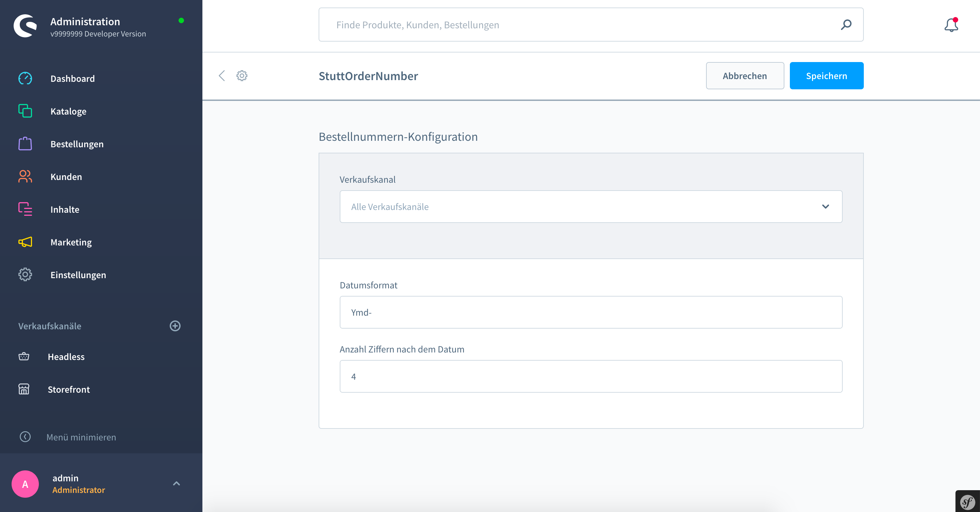Click the Kunden navigation icon
The width and height of the screenshot is (980, 512).
point(25,176)
